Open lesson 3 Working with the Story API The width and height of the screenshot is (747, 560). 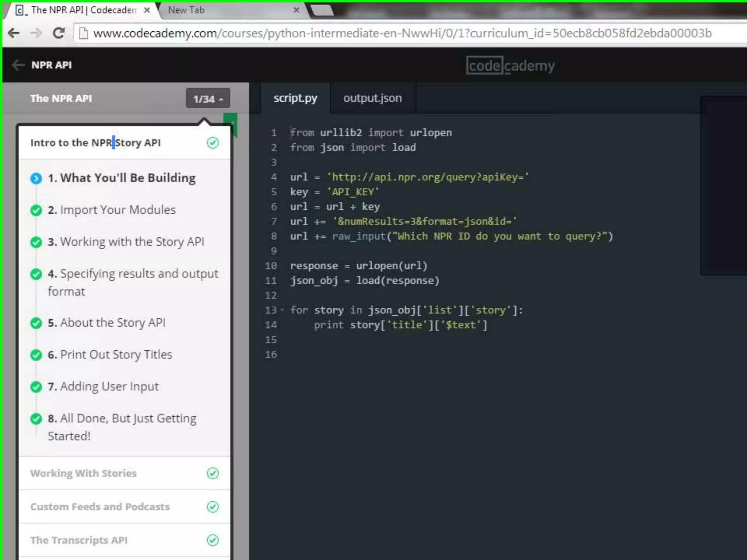pos(126,242)
